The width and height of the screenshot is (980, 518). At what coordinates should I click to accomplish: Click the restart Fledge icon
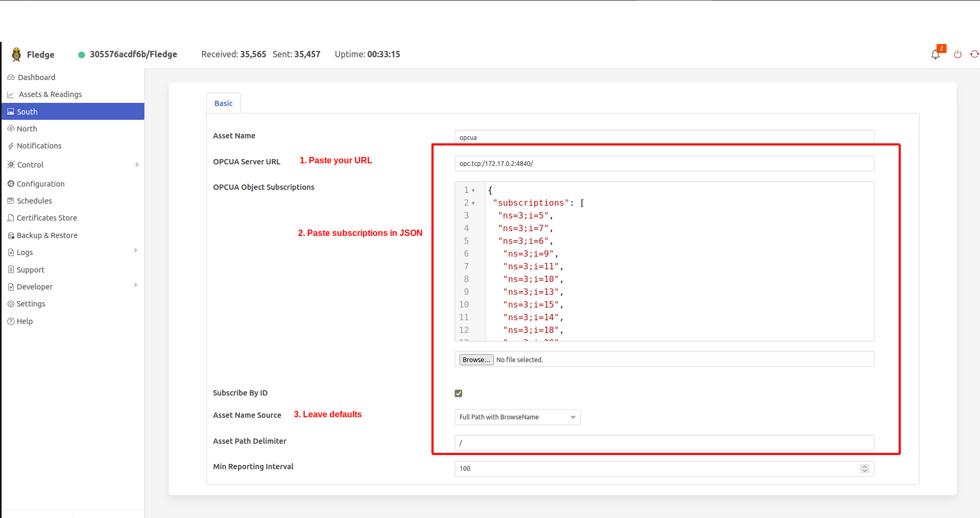974,55
